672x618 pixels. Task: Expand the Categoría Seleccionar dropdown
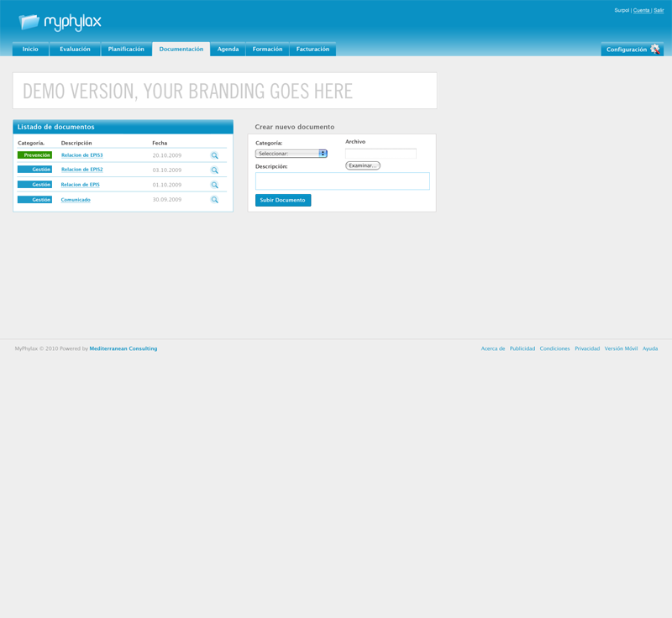[291, 154]
